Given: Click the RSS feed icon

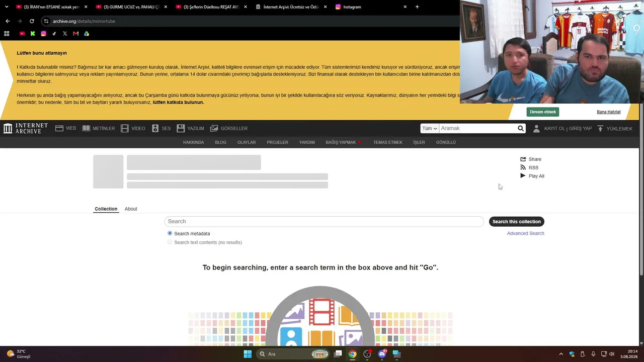Looking at the screenshot, I should [523, 167].
